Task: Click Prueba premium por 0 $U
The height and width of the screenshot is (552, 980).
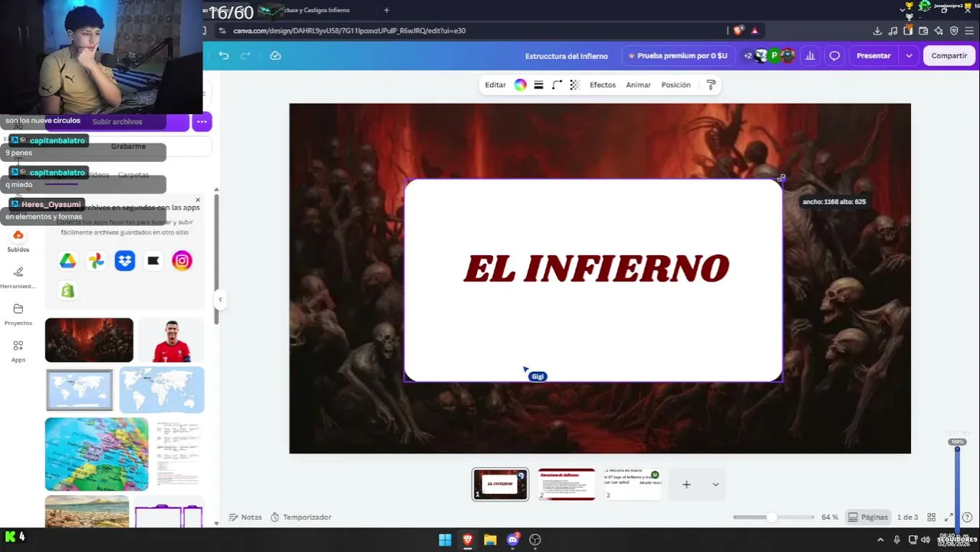Action: click(677, 56)
